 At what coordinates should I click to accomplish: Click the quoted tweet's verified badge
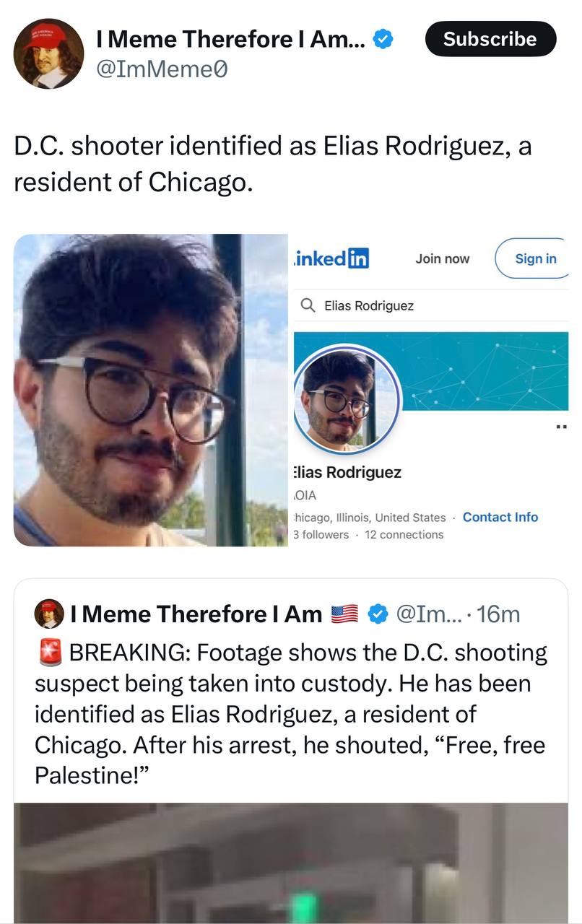coord(376,614)
